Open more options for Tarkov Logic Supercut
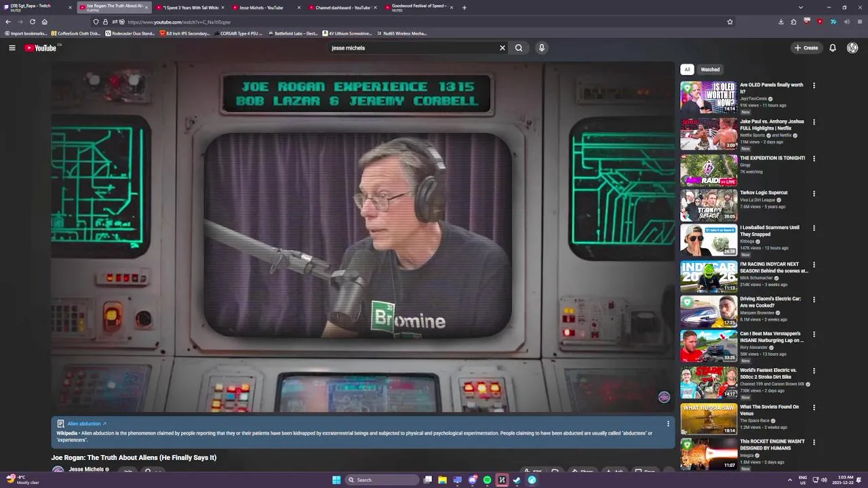 (x=814, y=193)
